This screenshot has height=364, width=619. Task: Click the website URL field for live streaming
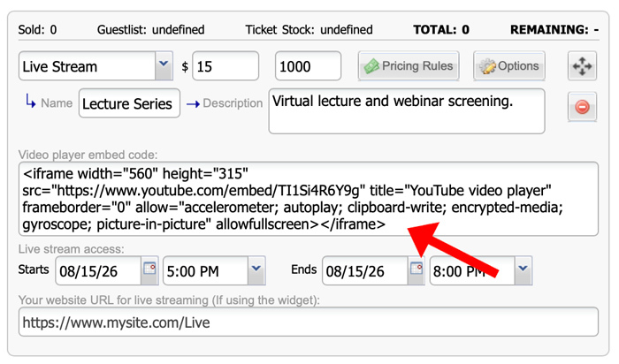pos(309,322)
